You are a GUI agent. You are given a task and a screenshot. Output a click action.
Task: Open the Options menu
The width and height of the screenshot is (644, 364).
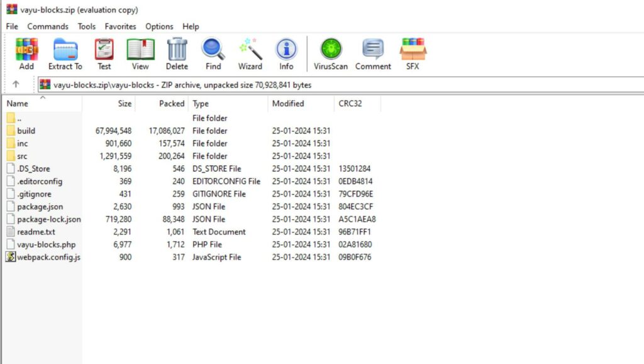(159, 26)
